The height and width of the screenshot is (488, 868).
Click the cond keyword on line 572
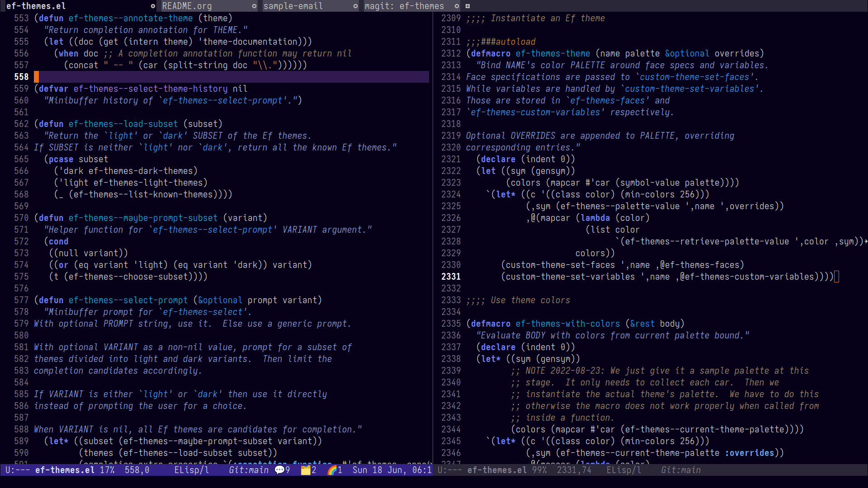click(59, 241)
